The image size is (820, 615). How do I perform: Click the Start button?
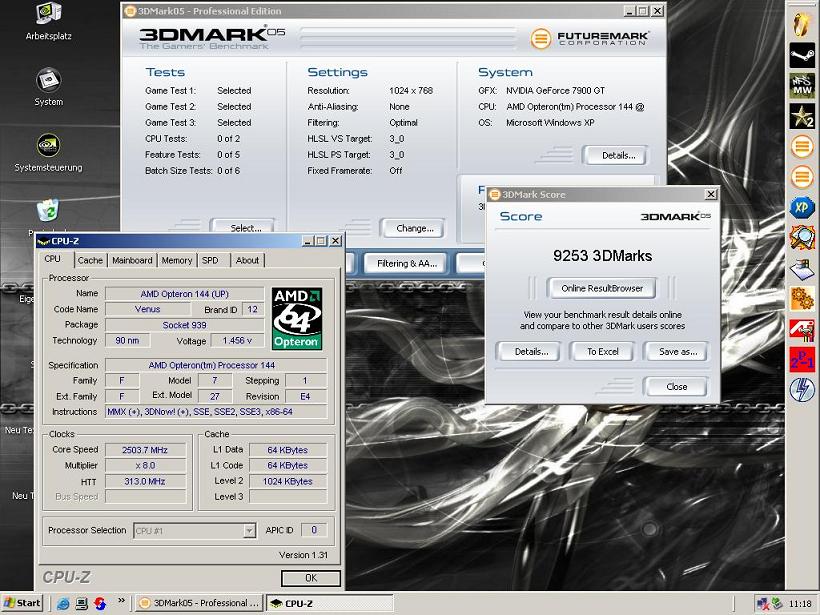click(22, 603)
